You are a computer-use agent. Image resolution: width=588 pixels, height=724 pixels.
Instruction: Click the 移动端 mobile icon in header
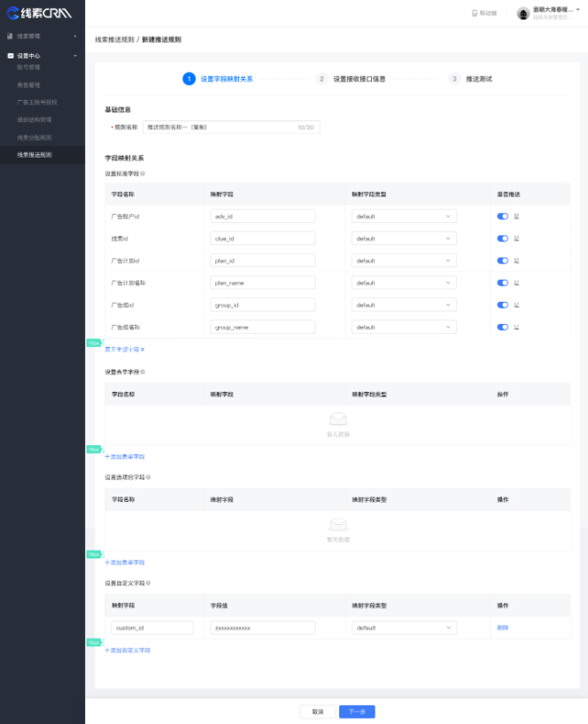click(475, 13)
